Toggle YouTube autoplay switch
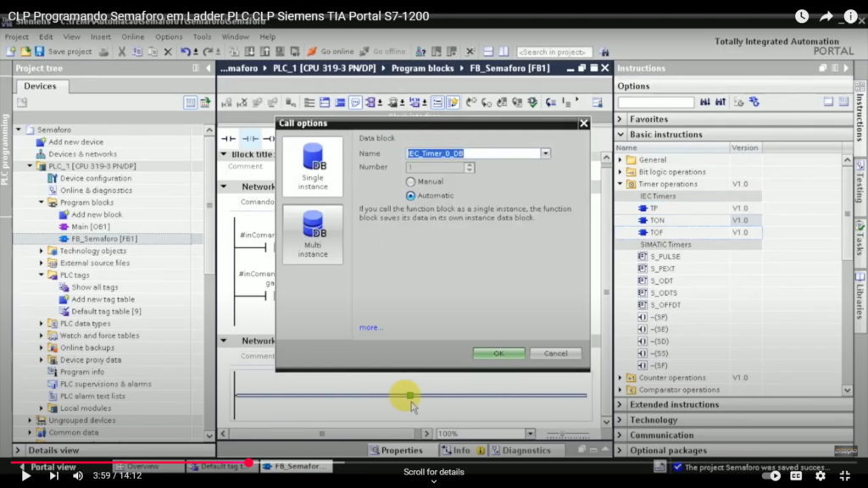The height and width of the screenshot is (488, 868). 771,476
